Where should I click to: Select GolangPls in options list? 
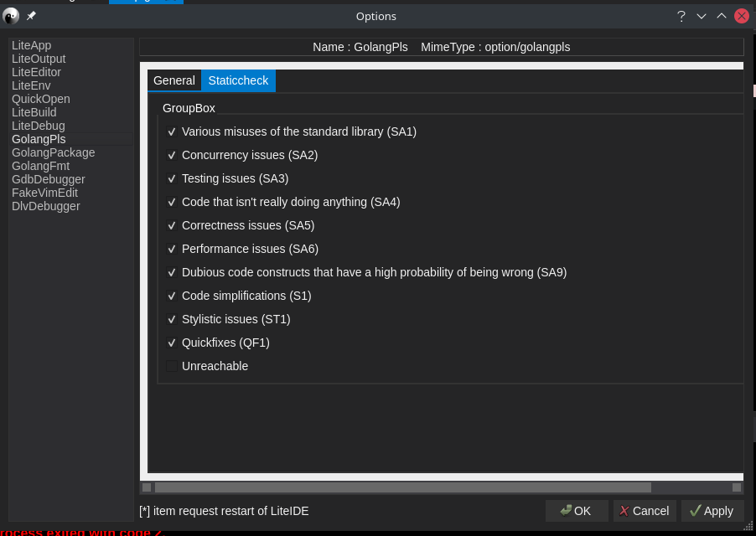[x=71, y=139]
